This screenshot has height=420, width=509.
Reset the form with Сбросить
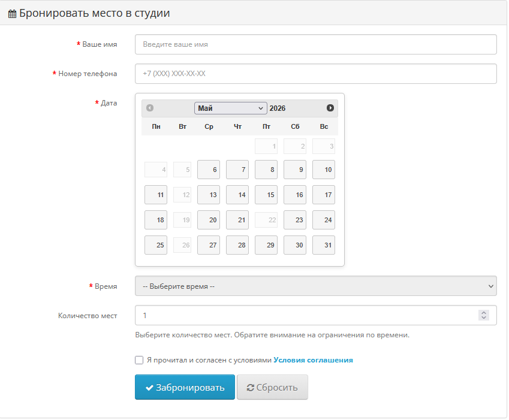[x=272, y=387]
